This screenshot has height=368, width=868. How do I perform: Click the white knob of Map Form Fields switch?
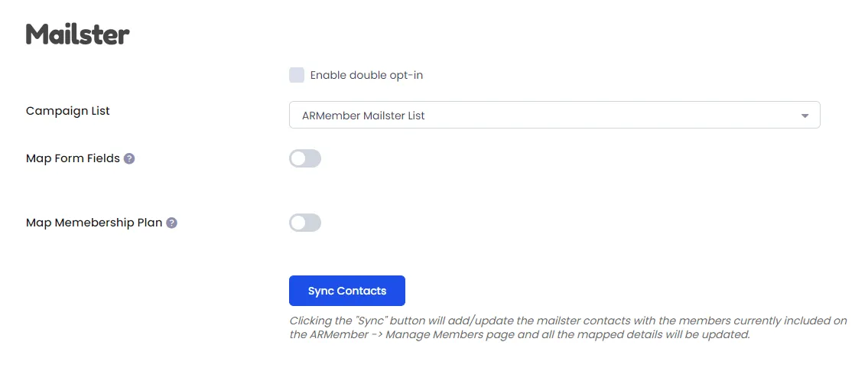tap(299, 159)
